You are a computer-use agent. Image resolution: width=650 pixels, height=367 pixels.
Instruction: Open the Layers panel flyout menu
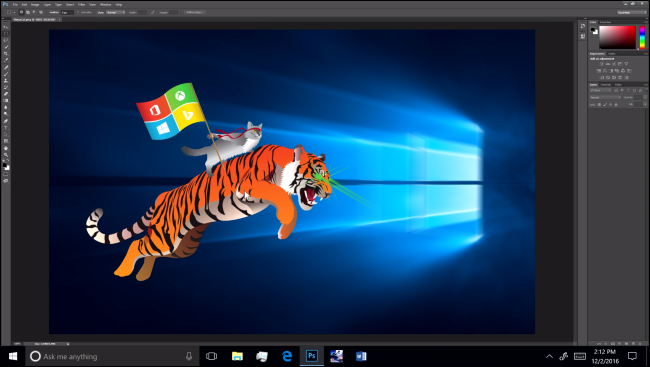[646, 85]
